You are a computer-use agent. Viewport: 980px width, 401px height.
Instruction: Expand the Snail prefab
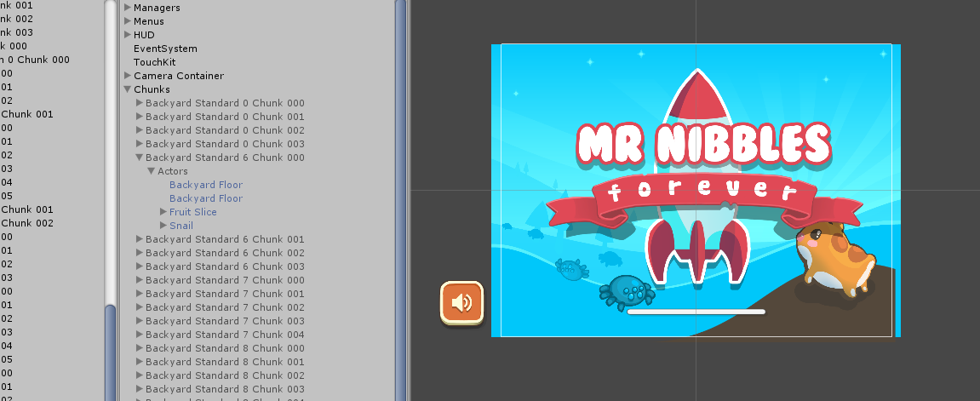pos(163,226)
